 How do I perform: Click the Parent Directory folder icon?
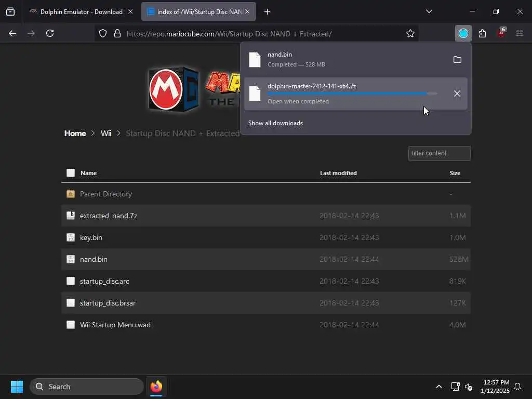71,194
